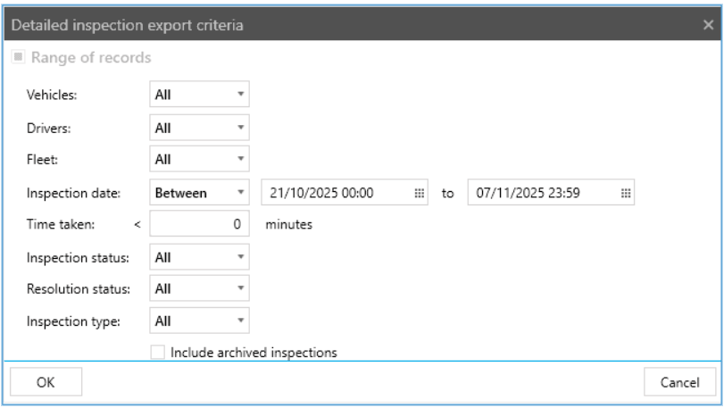Screen dimensions: 724x408
Task: Toggle the Range of records checkbox
Action: pyautogui.click(x=19, y=58)
